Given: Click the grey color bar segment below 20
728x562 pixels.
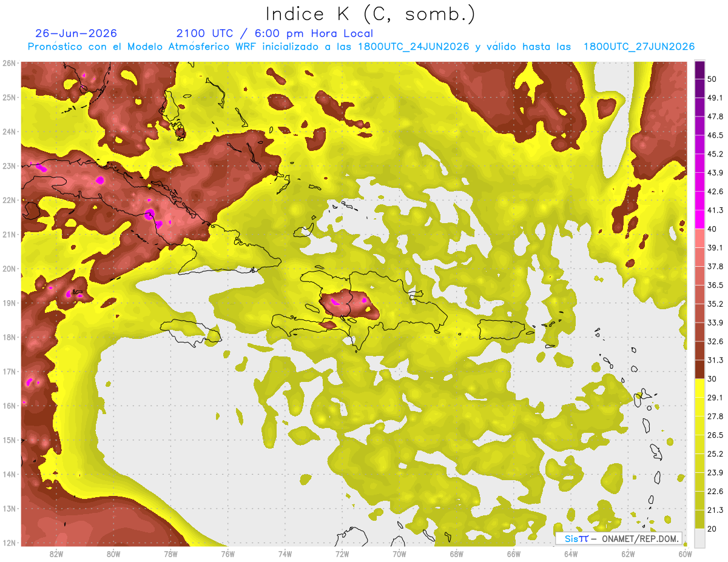Looking at the screenshot, I should pos(699,537).
